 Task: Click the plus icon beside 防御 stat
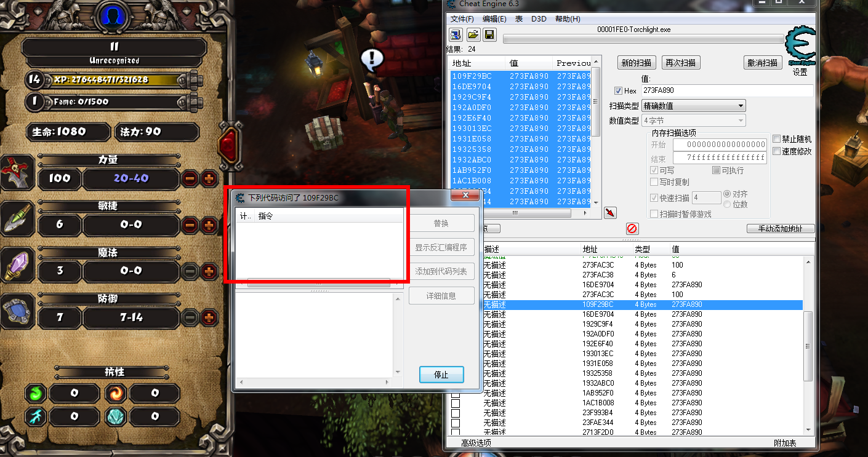click(209, 317)
